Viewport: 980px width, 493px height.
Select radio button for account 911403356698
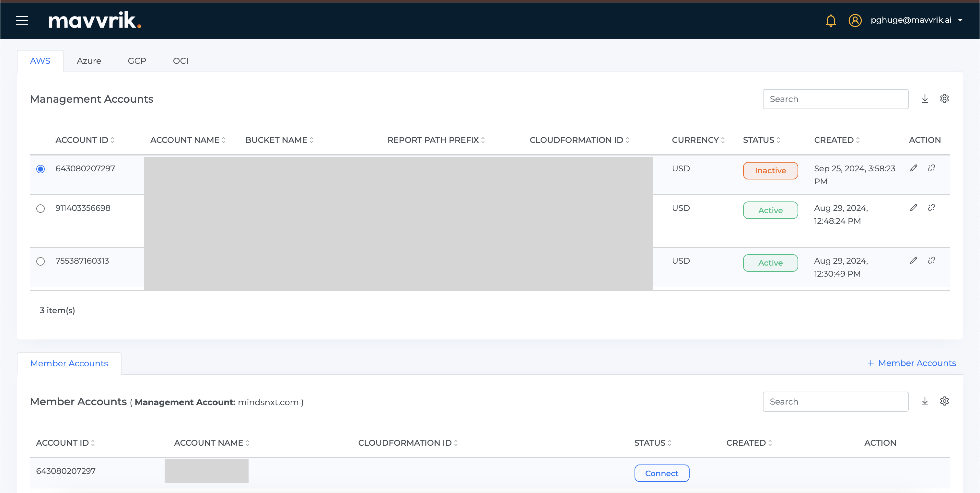[40, 208]
